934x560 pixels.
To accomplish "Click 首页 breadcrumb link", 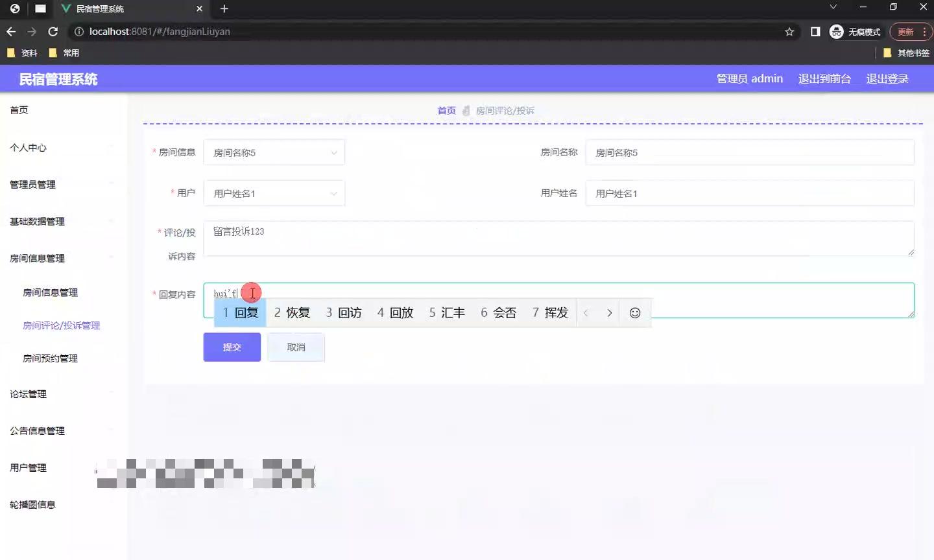I will (x=446, y=111).
